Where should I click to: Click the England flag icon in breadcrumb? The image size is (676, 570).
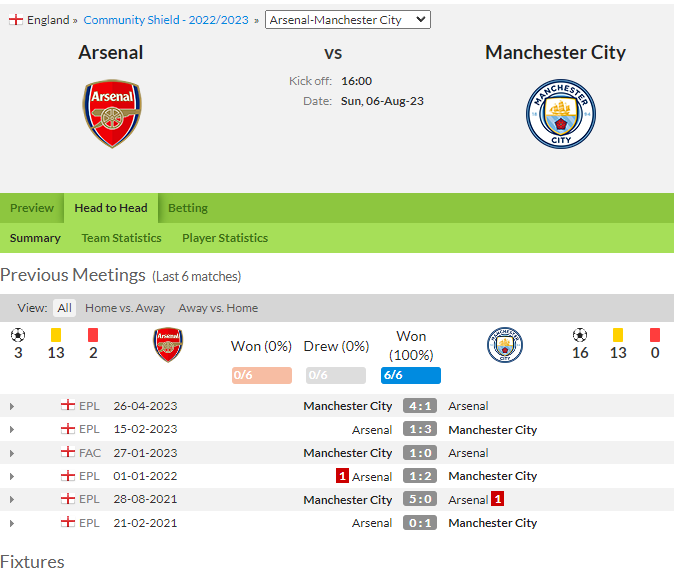16,20
